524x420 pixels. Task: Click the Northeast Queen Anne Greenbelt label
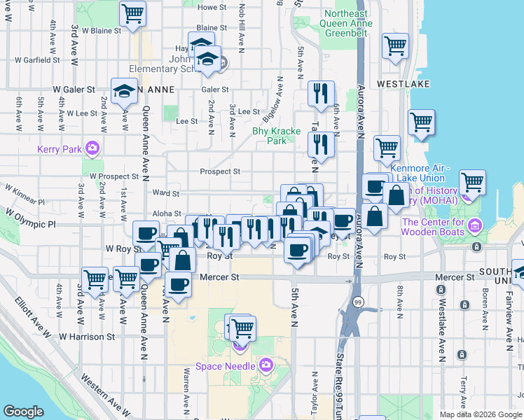pyautogui.click(x=346, y=23)
